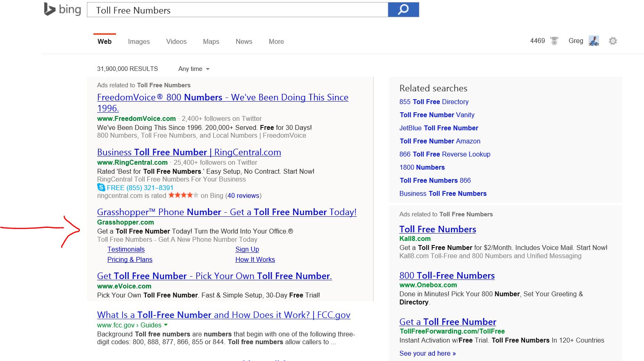Expand the fcc.gov Guides dropdown arrow
644x361 pixels.
point(166,325)
